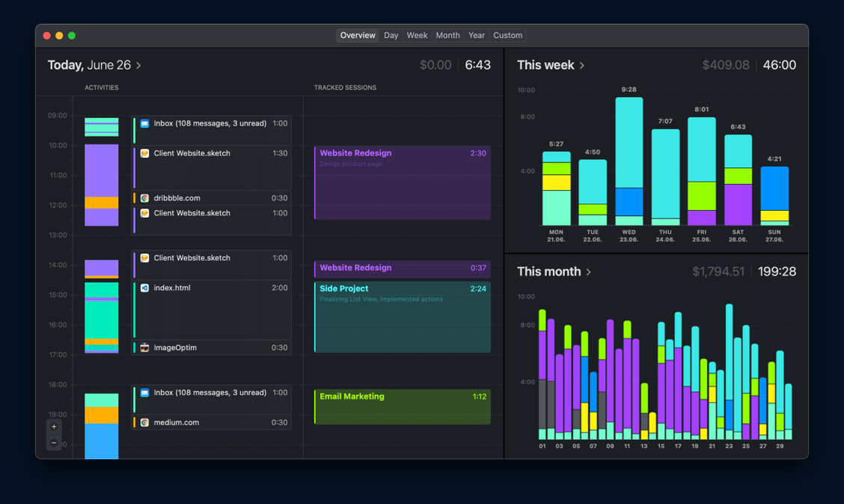This screenshot has width=844, height=504.
Task: Click the VS Code icon beside index.html
Action: click(x=145, y=288)
